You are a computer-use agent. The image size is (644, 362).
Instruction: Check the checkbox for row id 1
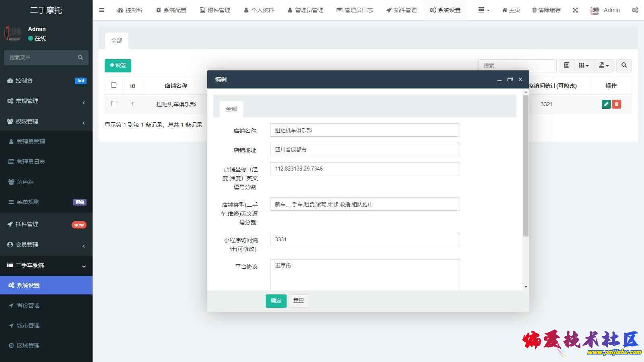(114, 104)
